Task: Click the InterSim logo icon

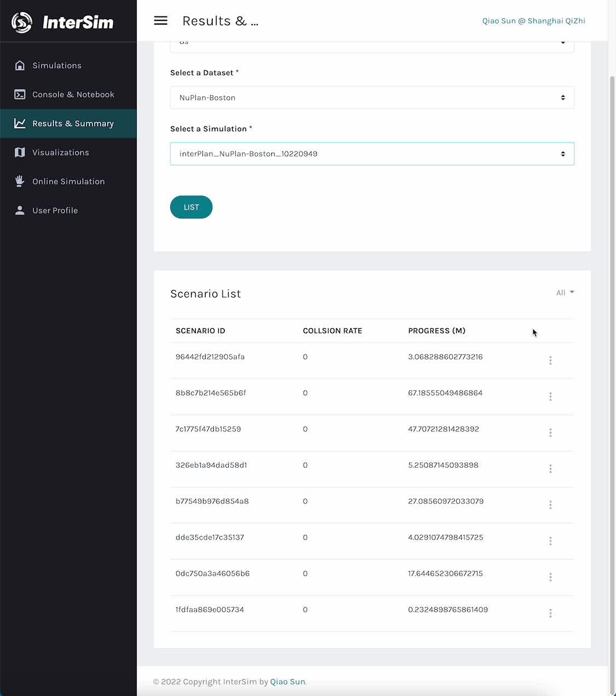Action: pyautogui.click(x=22, y=22)
